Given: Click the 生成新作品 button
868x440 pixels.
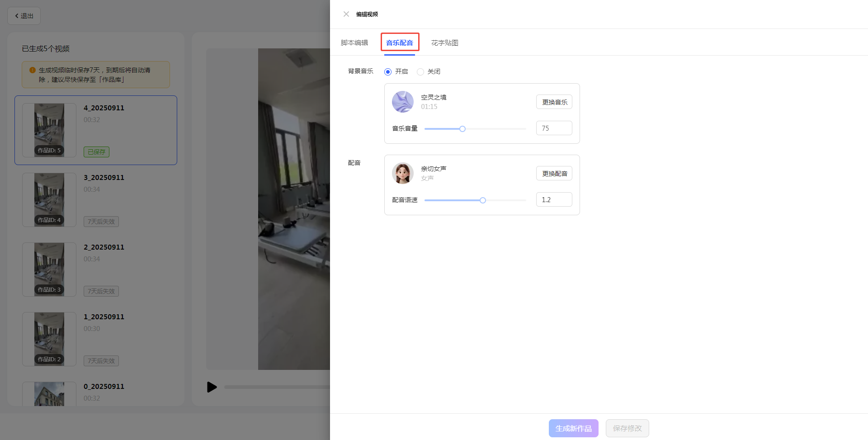Looking at the screenshot, I should (x=574, y=428).
